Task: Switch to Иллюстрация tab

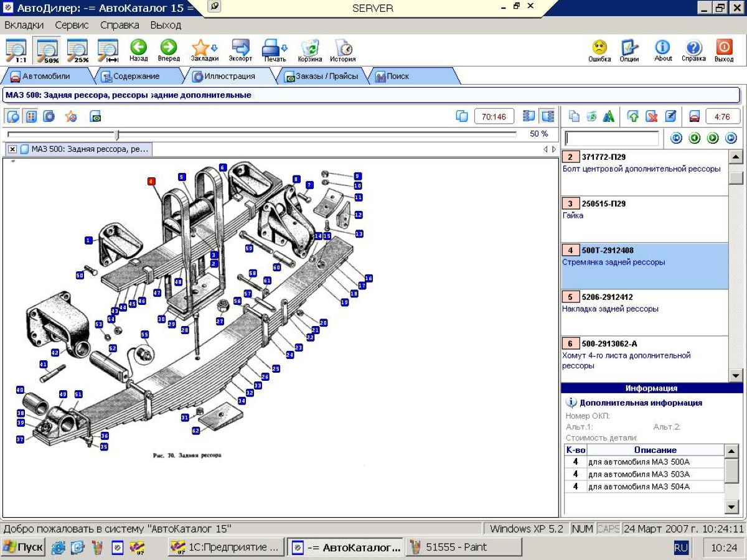Action: coord(230,77)
